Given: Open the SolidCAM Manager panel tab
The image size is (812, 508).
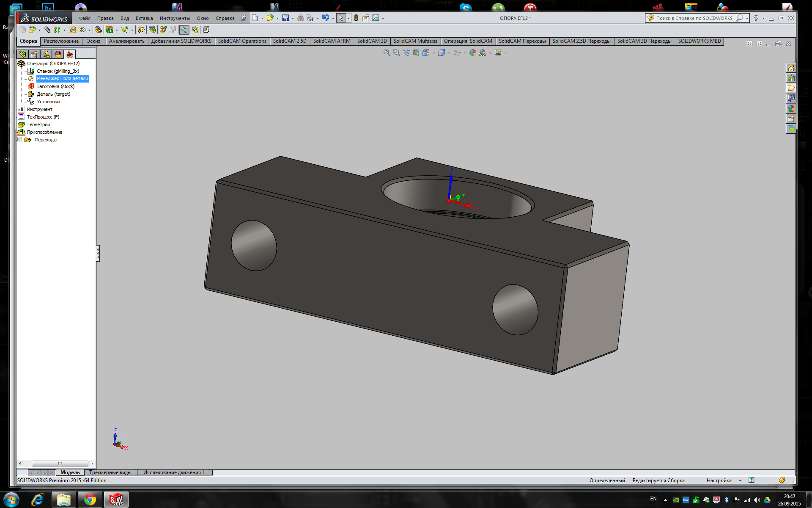Looking at the screenshot, I should [70, 54].
